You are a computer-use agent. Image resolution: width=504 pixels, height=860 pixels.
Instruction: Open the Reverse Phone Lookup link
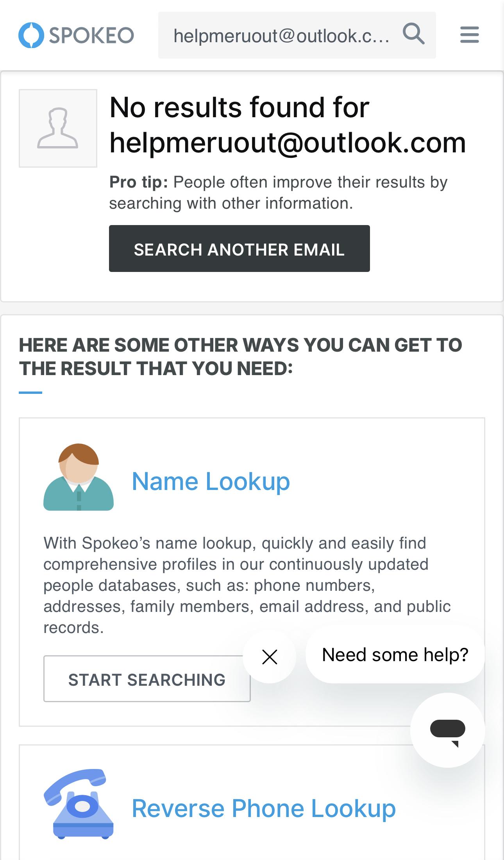(264, 808)
